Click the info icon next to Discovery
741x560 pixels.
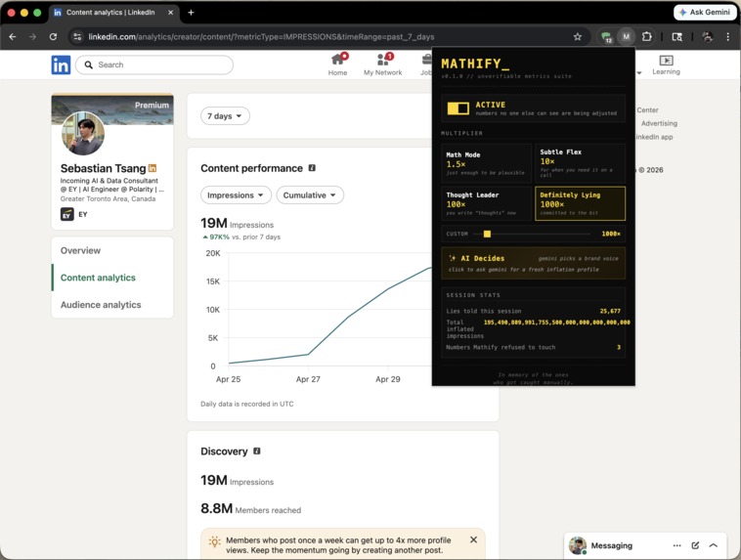pyautogui.click(x=256, y=451)
